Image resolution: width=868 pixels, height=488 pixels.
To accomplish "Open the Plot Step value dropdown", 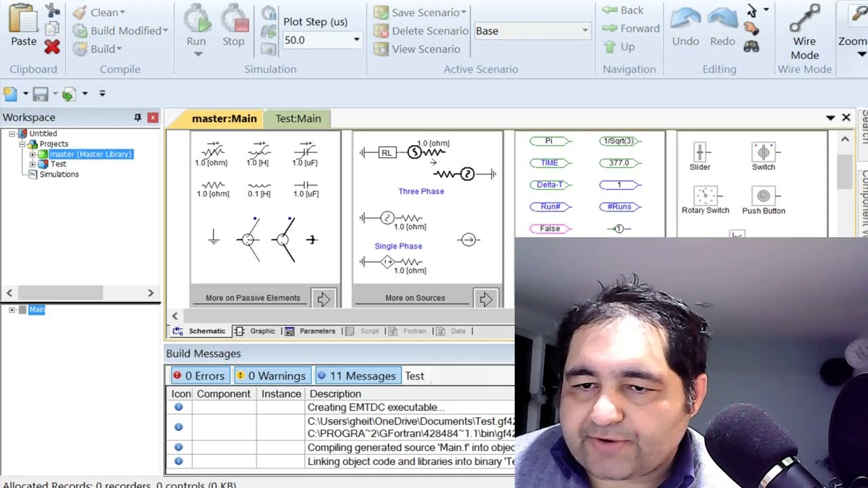I will [357, 40].
